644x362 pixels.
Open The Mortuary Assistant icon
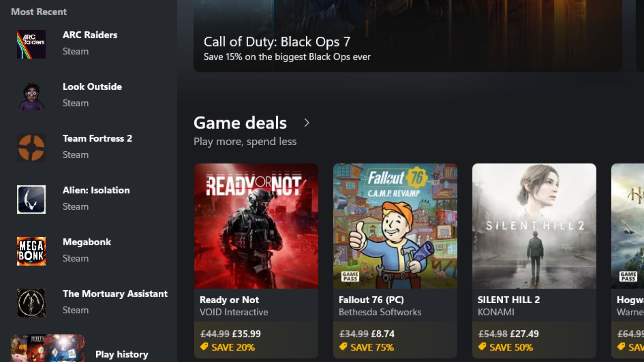[x=31, y=303]
